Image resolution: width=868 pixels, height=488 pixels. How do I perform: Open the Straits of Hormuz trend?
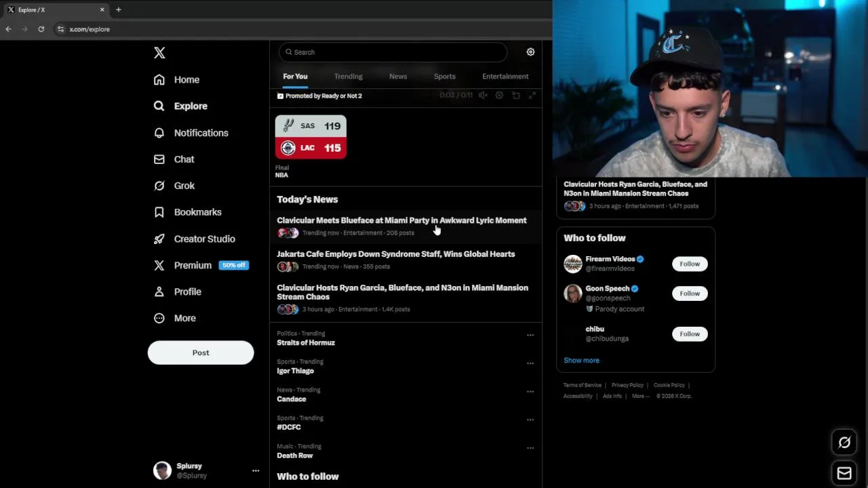coord(306,343)
